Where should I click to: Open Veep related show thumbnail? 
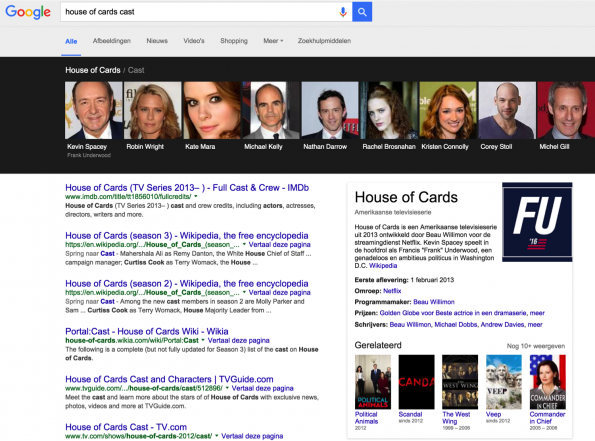[504, 382]
